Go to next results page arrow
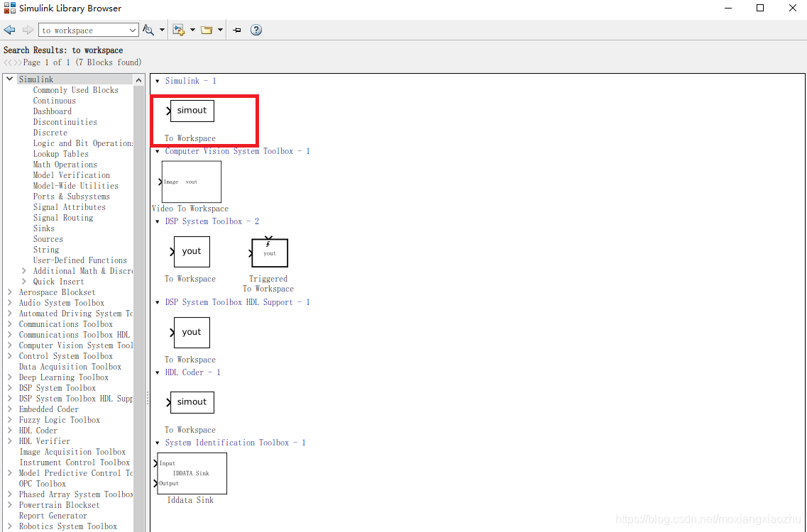Viewport: 807px width, 532px height. [16, 62]
